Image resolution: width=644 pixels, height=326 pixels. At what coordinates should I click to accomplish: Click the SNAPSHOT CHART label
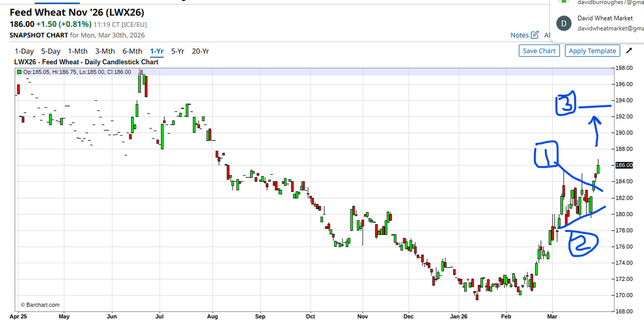tap(39, 35)
